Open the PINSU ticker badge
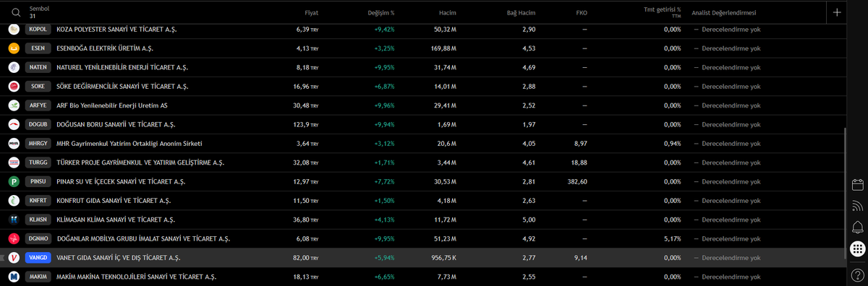This screenshot has width=868, height=286. pos(38,181)
